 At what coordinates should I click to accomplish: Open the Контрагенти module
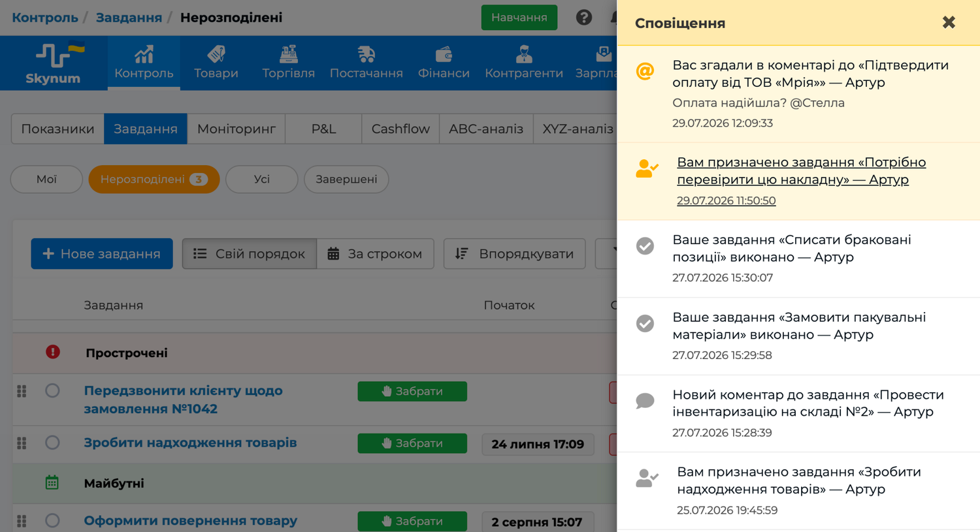pos(523,63)
